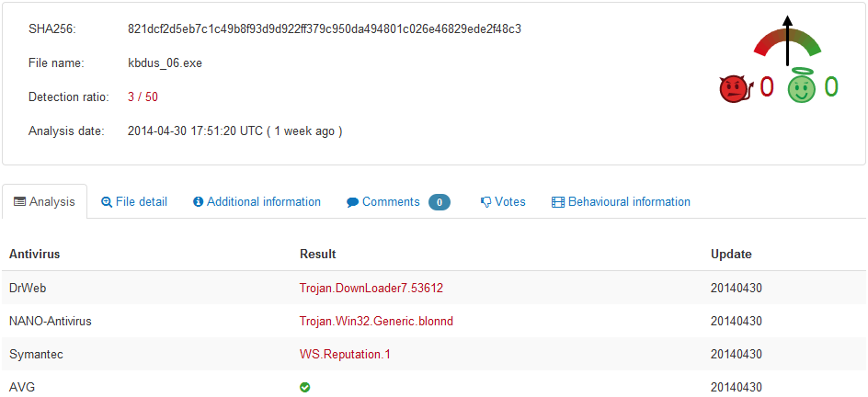Image resolution: width=868 pixels, height=397 pixels.
Task: Click the Antivirus column header
Action: [34, 255]
